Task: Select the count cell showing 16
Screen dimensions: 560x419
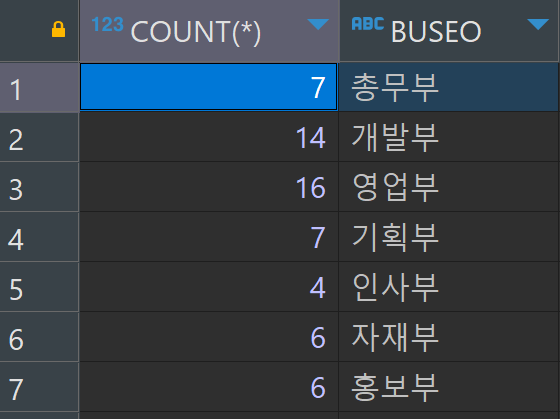Action: click(x=209, y=187)
